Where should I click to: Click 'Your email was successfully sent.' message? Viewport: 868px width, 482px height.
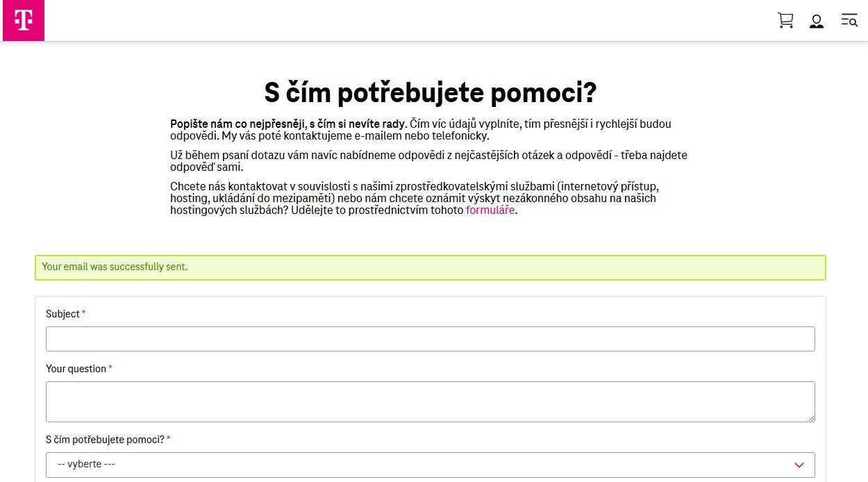[115, 267]
